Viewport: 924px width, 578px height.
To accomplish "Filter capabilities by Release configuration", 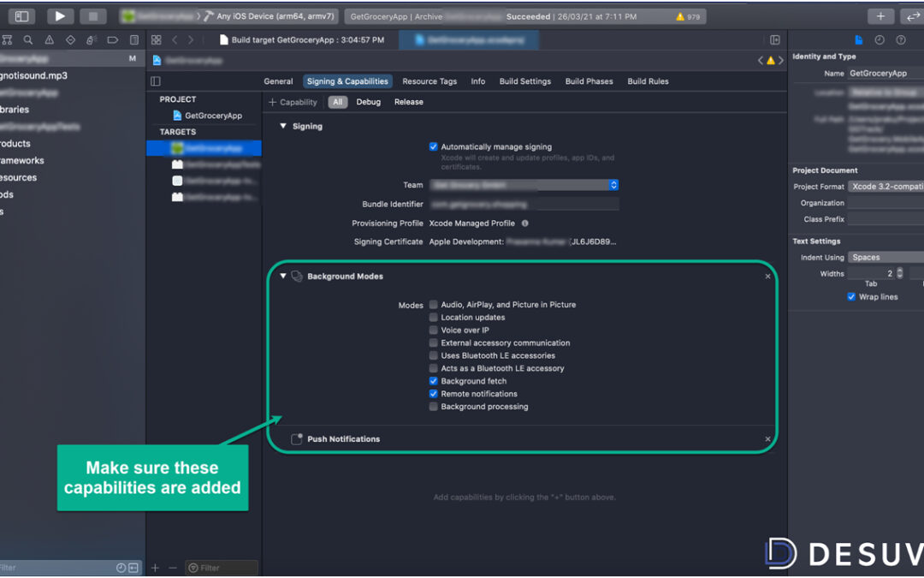I will (408, 102).
